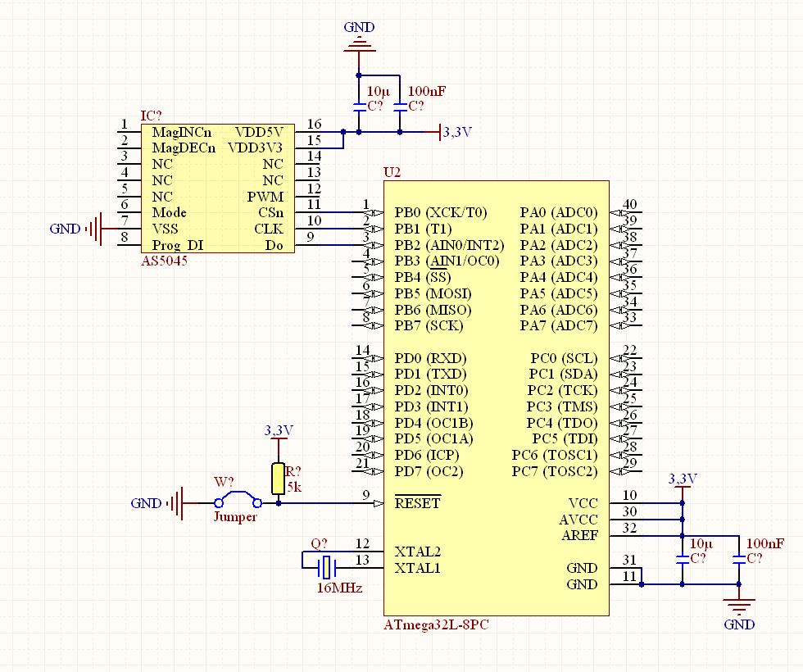Select the ATmega32L-8PC component body
Image resolution: width=803 pixels, height=672 pixels.
[497, 398]
